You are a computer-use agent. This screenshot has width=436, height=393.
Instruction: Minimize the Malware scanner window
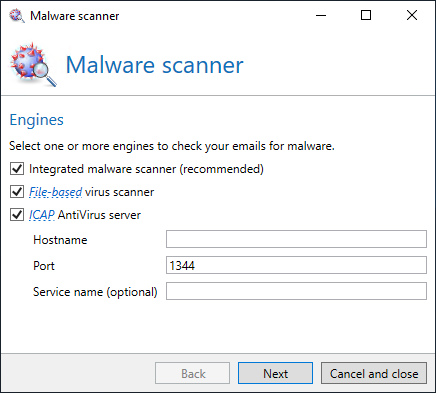pos(321,15)
